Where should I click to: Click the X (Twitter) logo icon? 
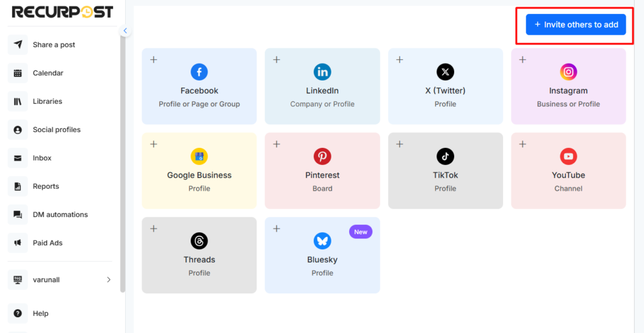click(445, 72)
